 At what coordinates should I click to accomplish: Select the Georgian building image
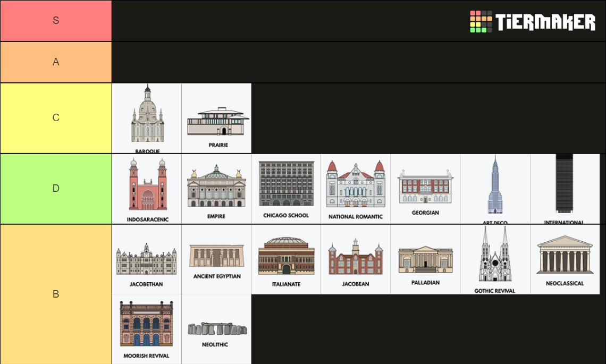[425, 189]
